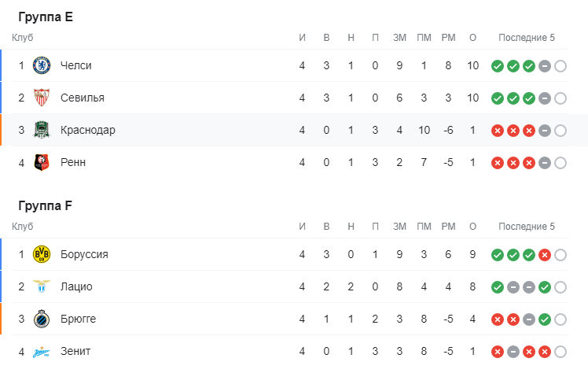
Task: Open the Челси team link
Action: [x=75, y=65]
